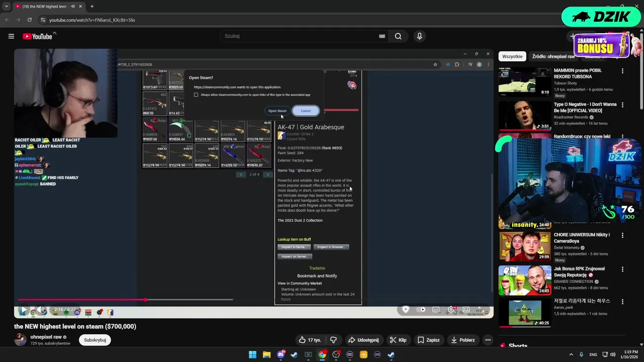Open Discord from the taskbar
Viewport: 644px width, 362px height.
pyautogui.click(x=281, y=354)
